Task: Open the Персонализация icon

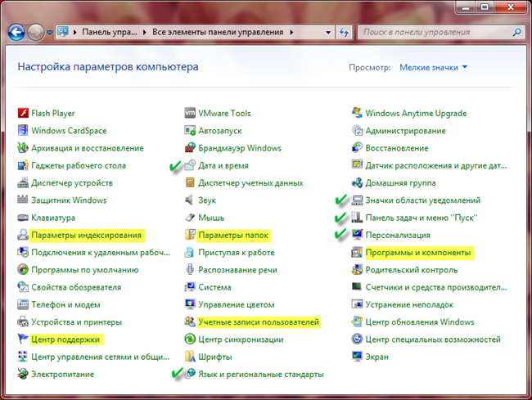Action: pyautogui.click(x=357, y=235)
